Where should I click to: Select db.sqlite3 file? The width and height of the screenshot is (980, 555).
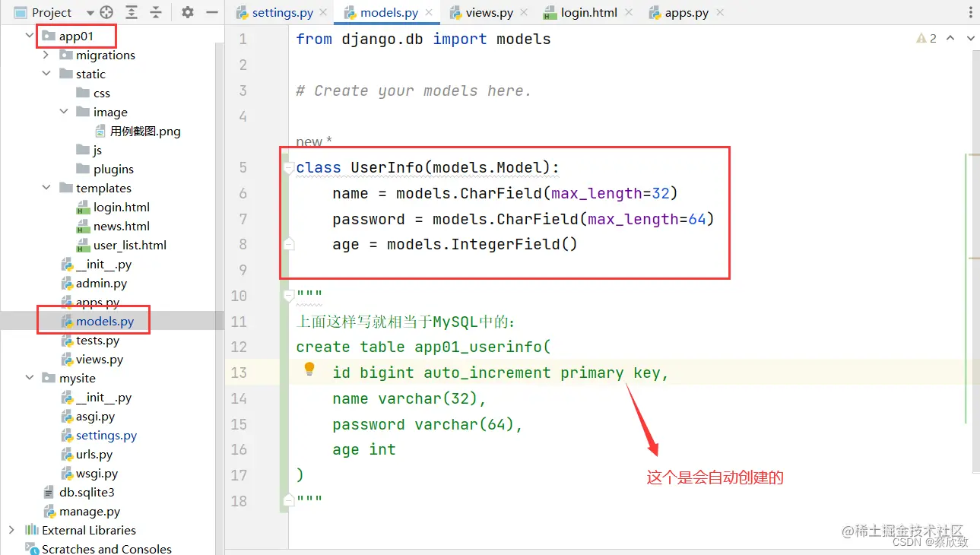(79, 492)
